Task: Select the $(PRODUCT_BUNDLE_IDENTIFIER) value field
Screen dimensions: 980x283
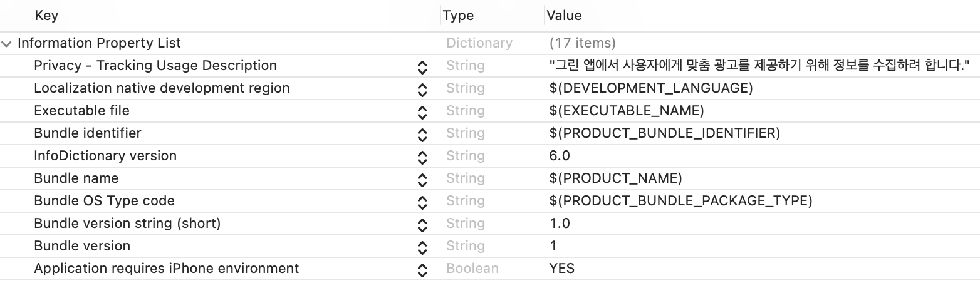Action: 665,133
